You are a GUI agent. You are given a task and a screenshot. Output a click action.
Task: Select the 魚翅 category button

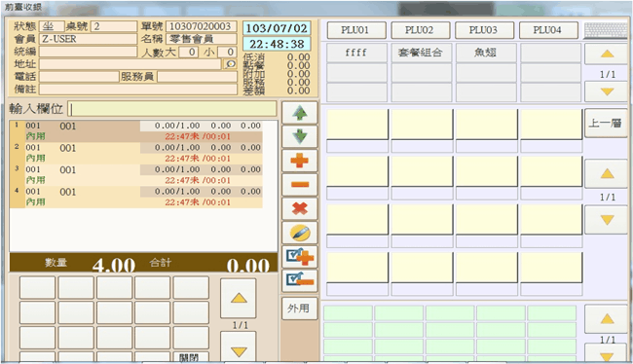(486, 53)
